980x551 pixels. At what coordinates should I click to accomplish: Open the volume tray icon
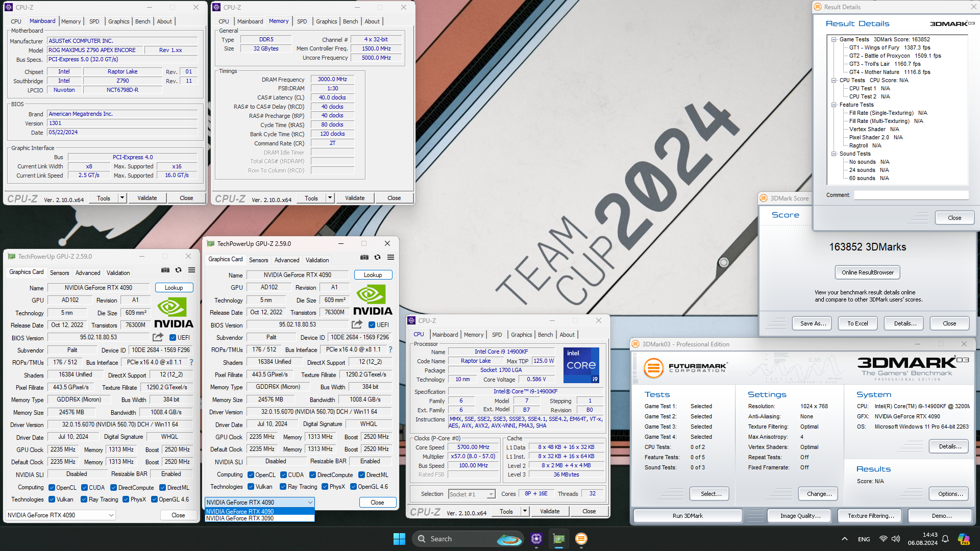tap(896, 539)
